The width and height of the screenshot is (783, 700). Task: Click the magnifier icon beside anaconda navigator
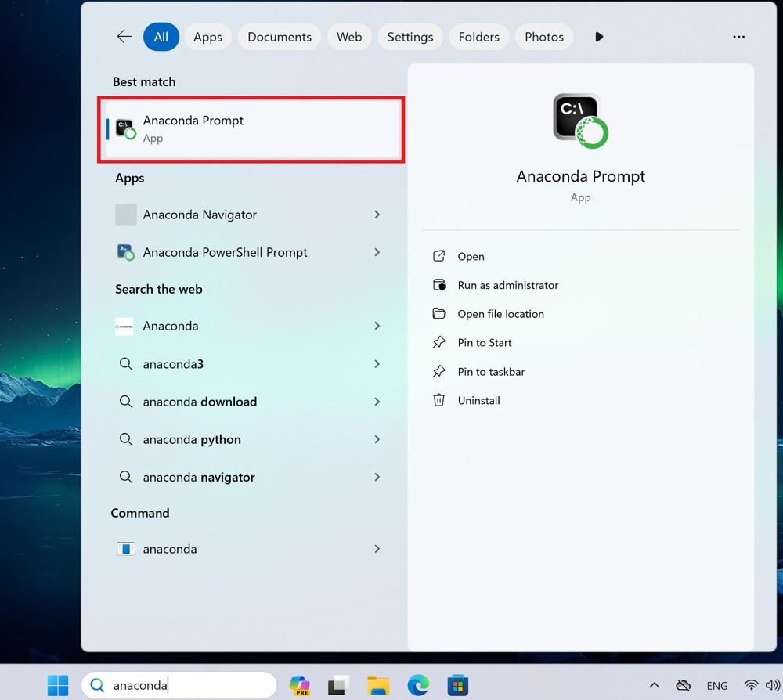[126, 478]
